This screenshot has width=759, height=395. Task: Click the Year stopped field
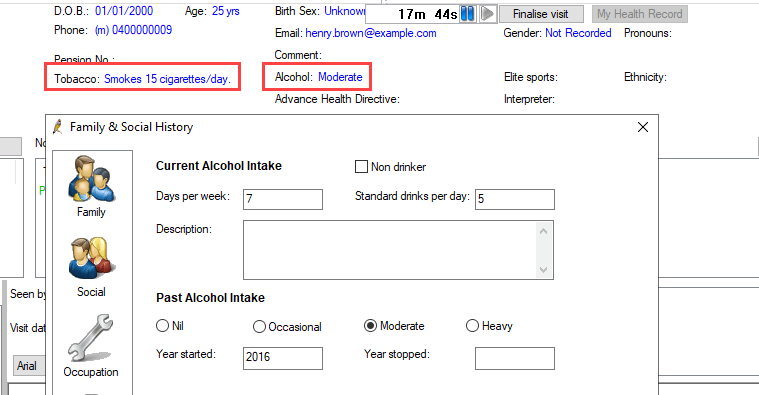[515, 358]
